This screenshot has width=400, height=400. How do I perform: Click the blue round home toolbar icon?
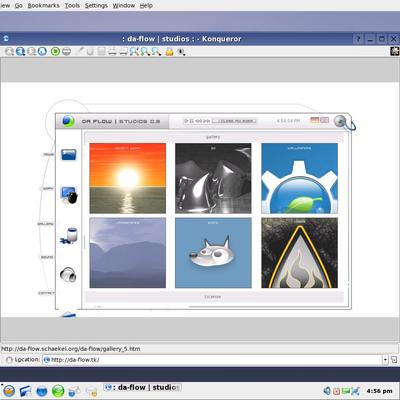tap(42, 51)
